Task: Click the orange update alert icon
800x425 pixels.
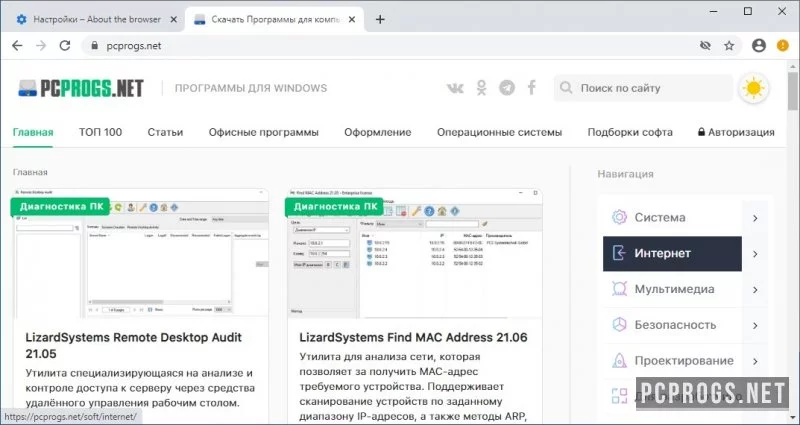Action: 783,46
